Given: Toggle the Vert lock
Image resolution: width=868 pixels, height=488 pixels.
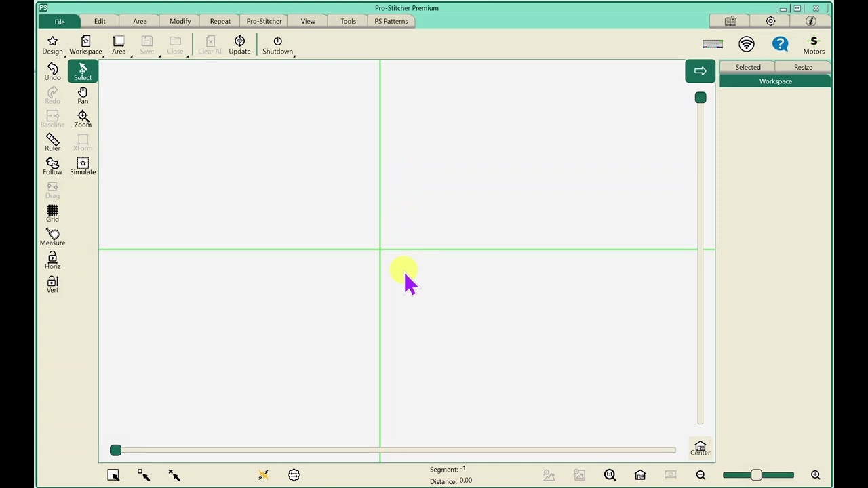Looking at the screenshot, I should 52,284.
